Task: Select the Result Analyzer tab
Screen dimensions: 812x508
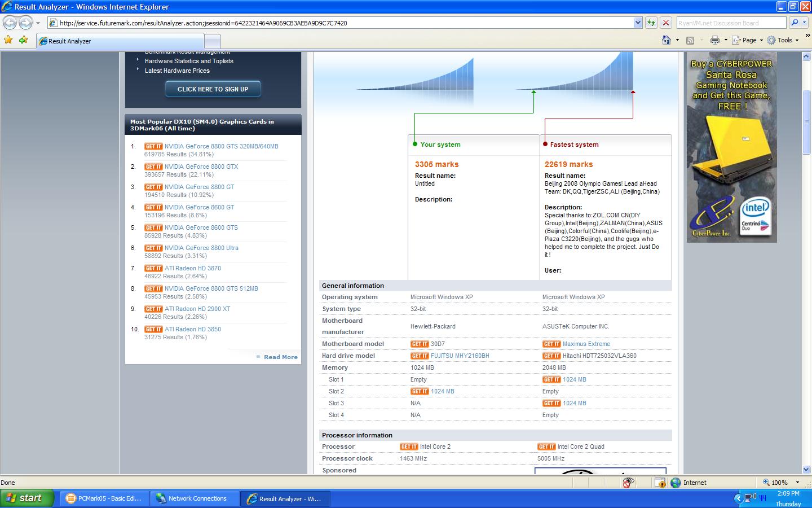Action: pyautogui.click(x=120, y=41)
